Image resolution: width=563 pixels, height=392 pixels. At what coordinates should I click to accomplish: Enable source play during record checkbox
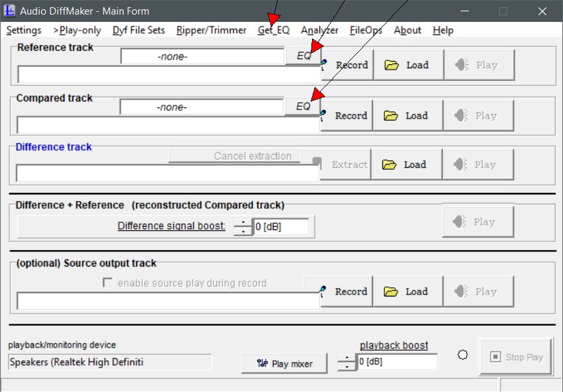point(108,283)
